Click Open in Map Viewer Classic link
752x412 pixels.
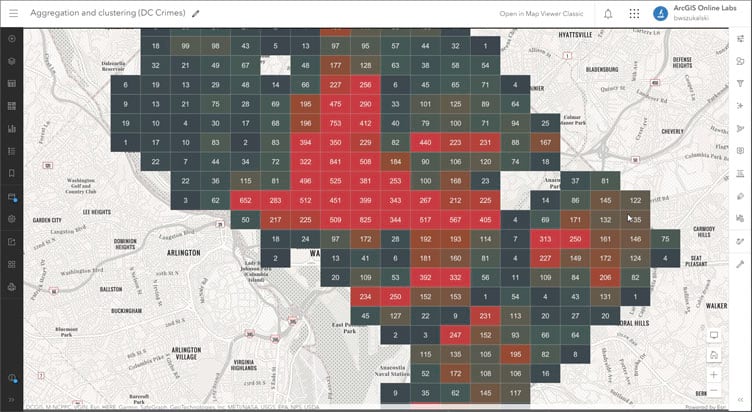pyautogui.click(x=541, y=14)
